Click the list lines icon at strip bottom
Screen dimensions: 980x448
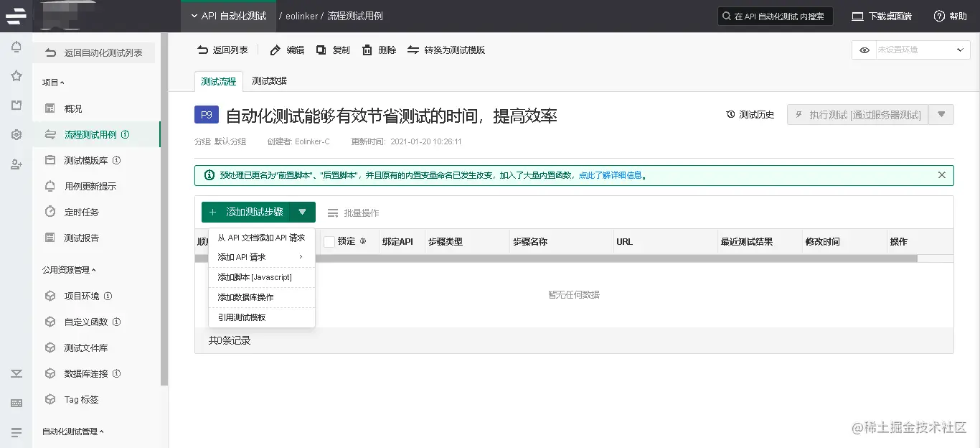coord(17,432)
